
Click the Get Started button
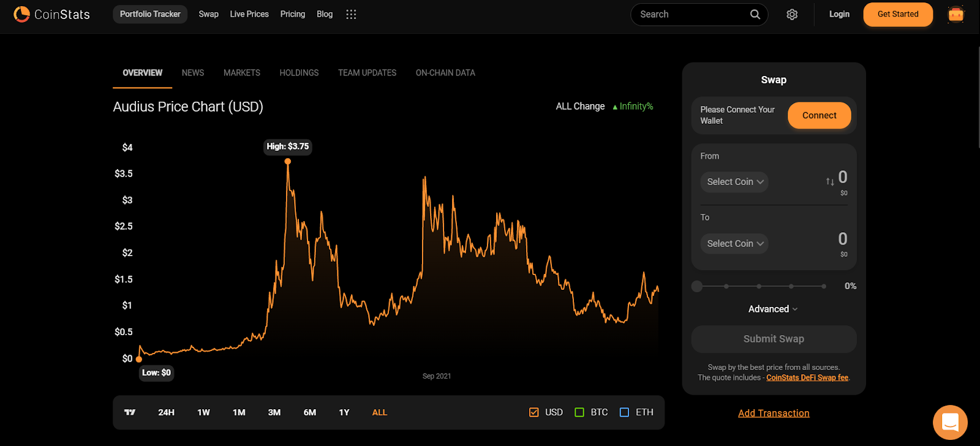[x=898, y=15]
